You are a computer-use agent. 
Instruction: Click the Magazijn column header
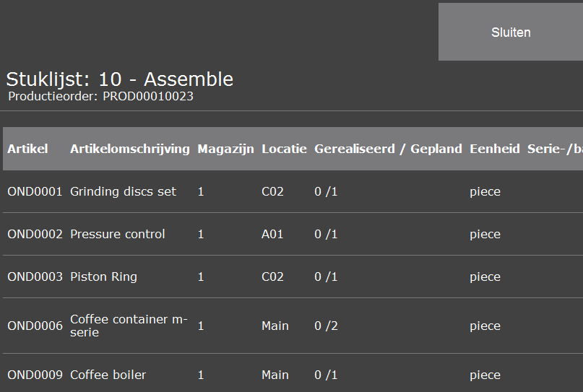click(225, 149)
